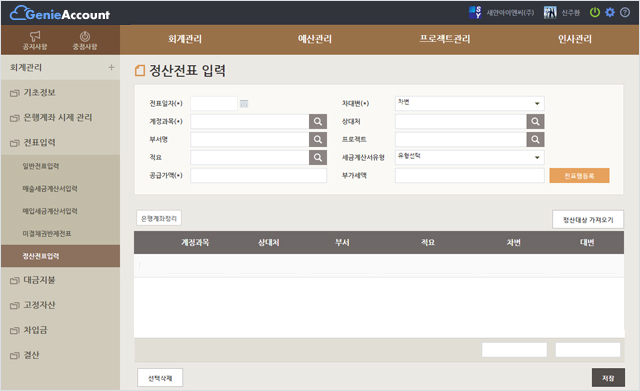Click the 대변 total field below table
The image size is (640, 391).
pos(588,350)
